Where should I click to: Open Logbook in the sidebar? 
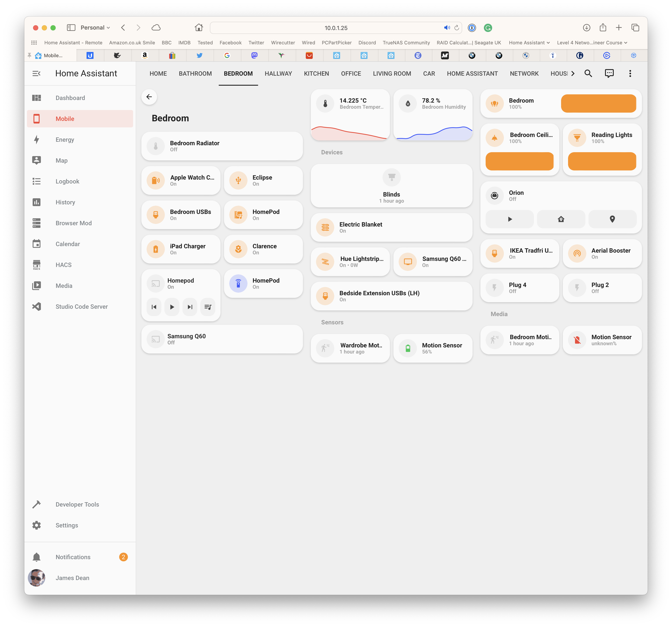coord(80,182)
